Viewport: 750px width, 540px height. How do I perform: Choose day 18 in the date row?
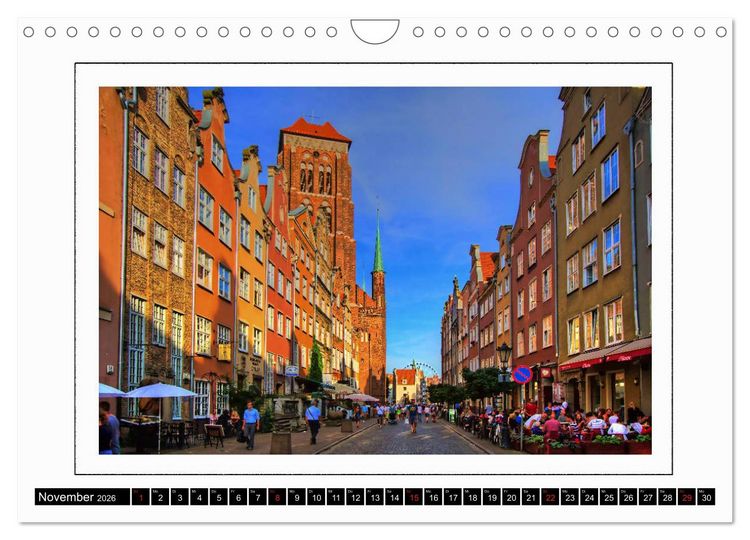[473, 496]
